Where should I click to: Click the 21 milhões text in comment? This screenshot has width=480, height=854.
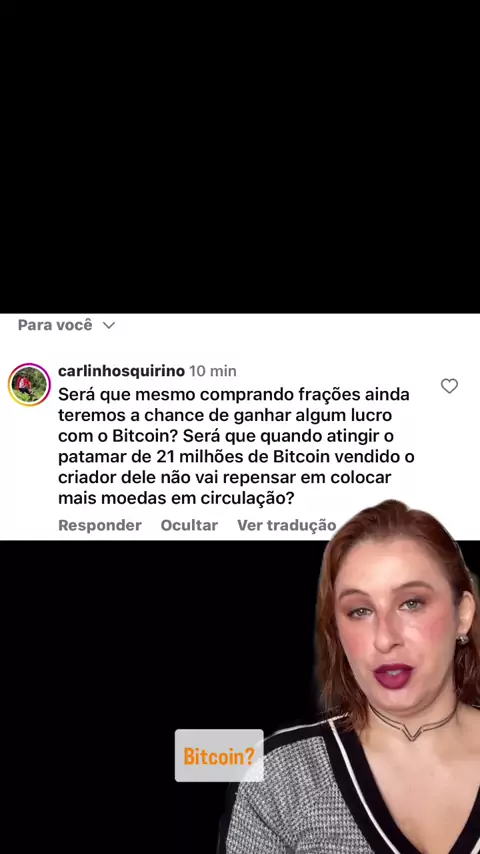(198, 456)
